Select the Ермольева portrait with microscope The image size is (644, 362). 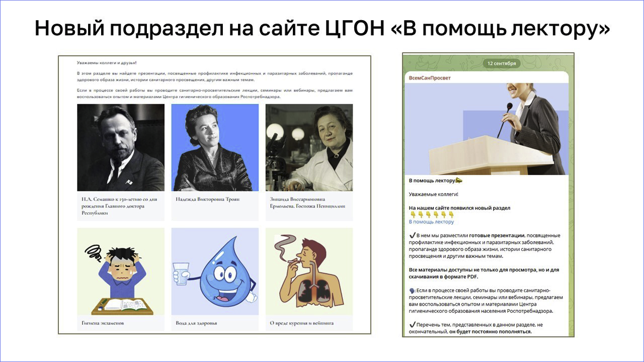click(x=309, y=147)
